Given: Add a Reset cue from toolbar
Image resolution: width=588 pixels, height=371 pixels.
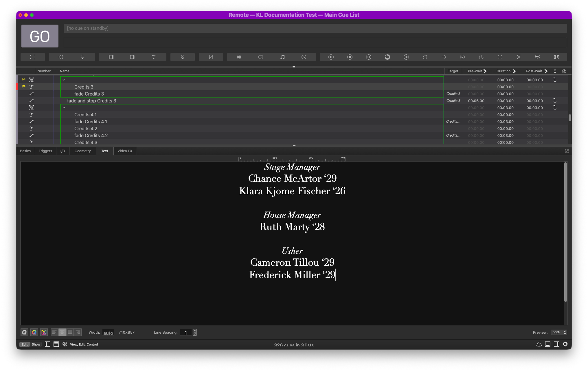Looking at the screenshot, I should pos(406,57).
